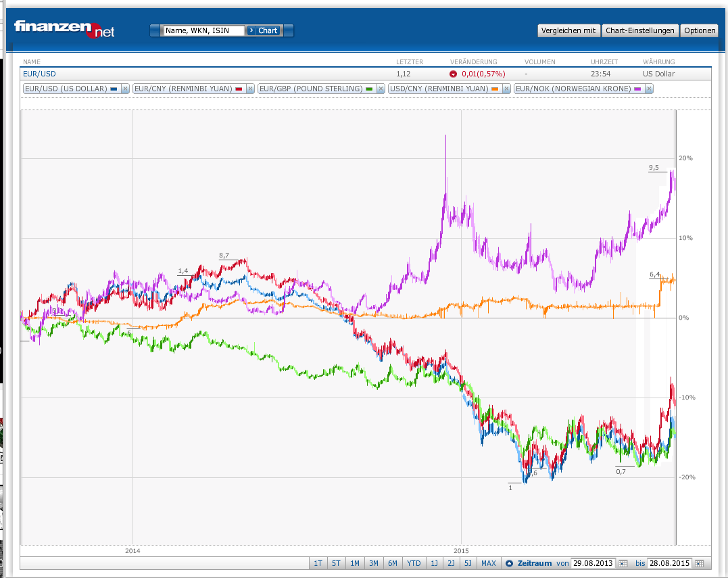
Task: Remove EUR/NOK series via X icon
Action: pyautogui.click(x=649, y=89)
